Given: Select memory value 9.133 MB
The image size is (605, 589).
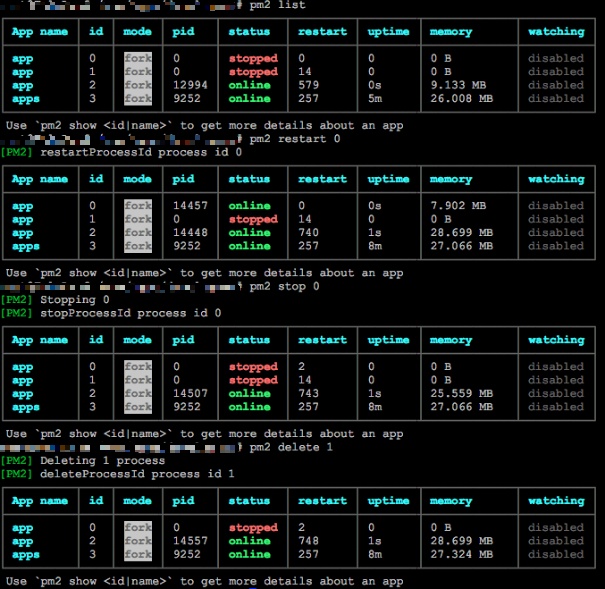Looking at the screenshot, I should (458, 85).
